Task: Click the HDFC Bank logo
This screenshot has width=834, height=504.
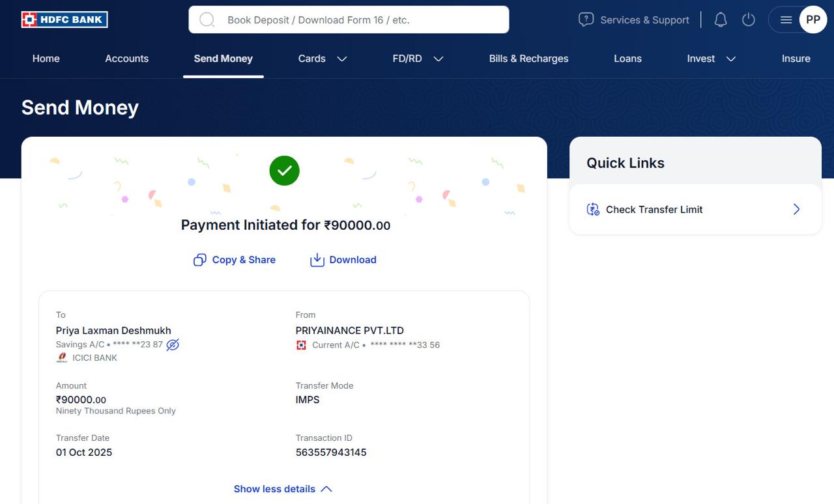Action: [65, 20]
